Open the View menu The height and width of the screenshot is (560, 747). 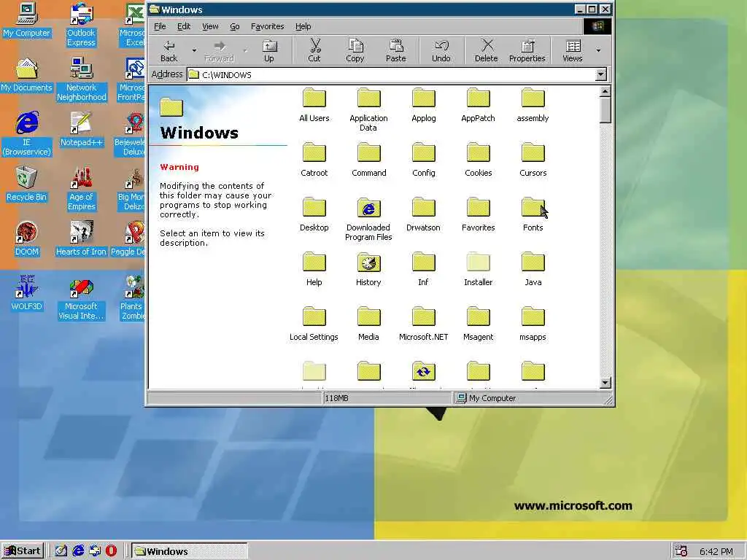(210, 27)
